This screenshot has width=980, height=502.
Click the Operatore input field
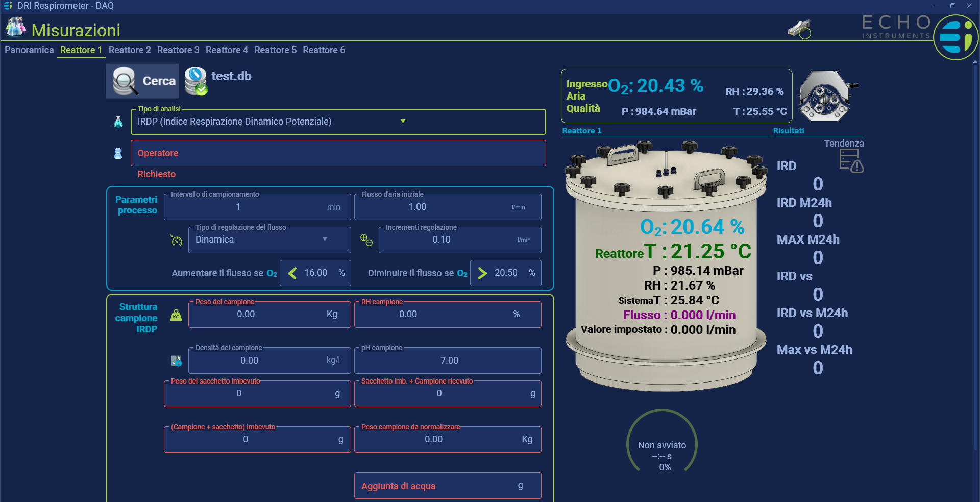tap(338, 153)
